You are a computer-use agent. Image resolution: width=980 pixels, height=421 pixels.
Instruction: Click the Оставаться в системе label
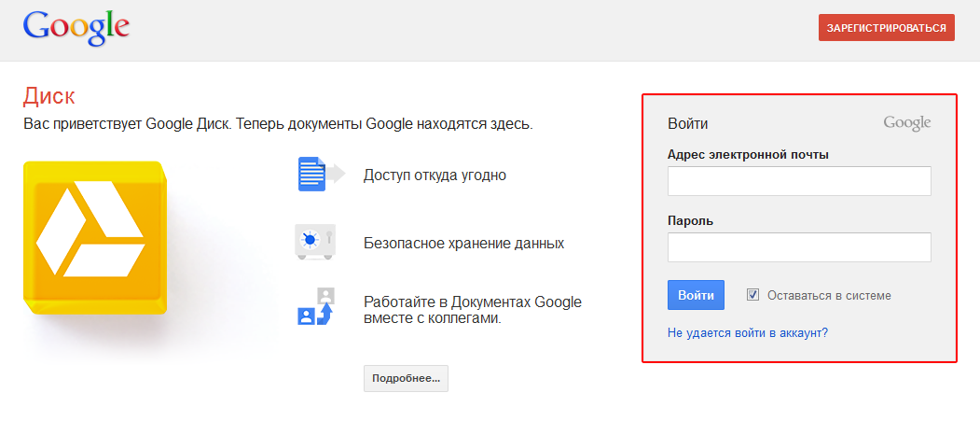(x=829, y=295)
